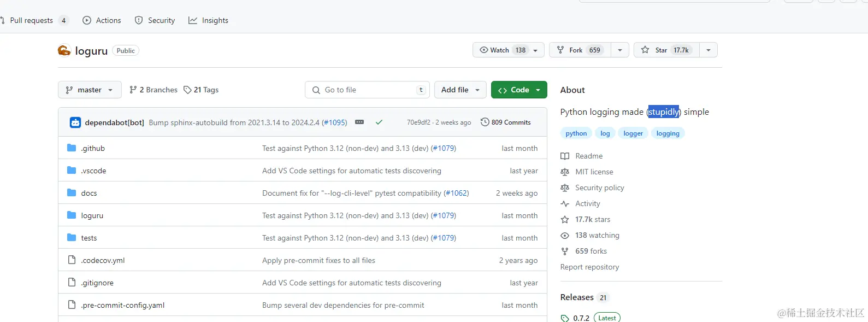View the 138 watching link
The height and width of the screenshot is (322, 868).
click(597, 235)
